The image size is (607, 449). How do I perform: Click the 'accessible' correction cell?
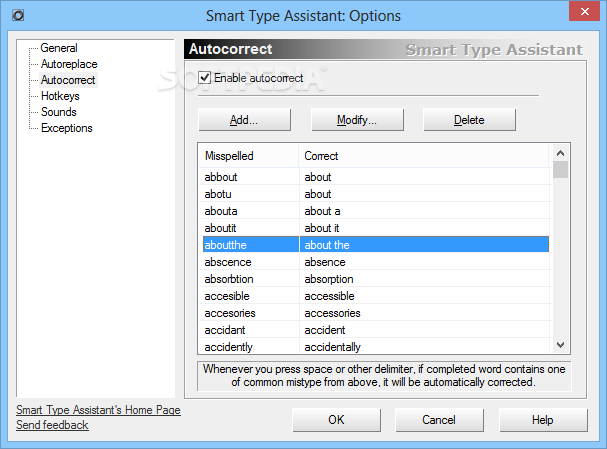[424, 296]
